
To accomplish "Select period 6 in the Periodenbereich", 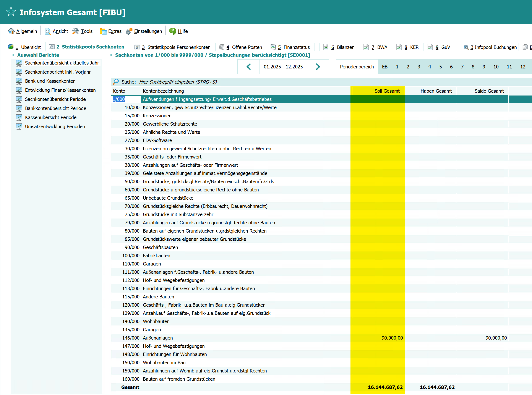I will 451,67.
